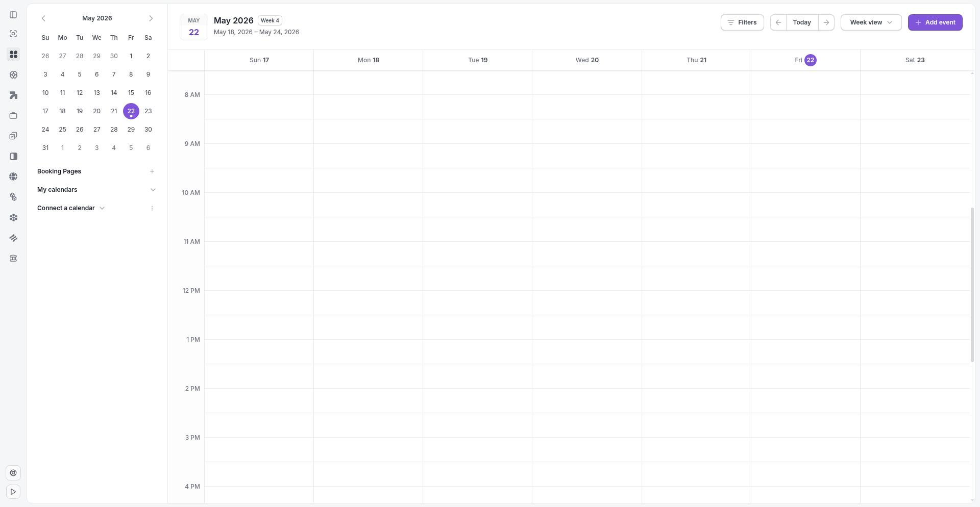Select May 15 in the mini calendar
This screenshot has height=507, width=980.
click(x=131, y=93)
